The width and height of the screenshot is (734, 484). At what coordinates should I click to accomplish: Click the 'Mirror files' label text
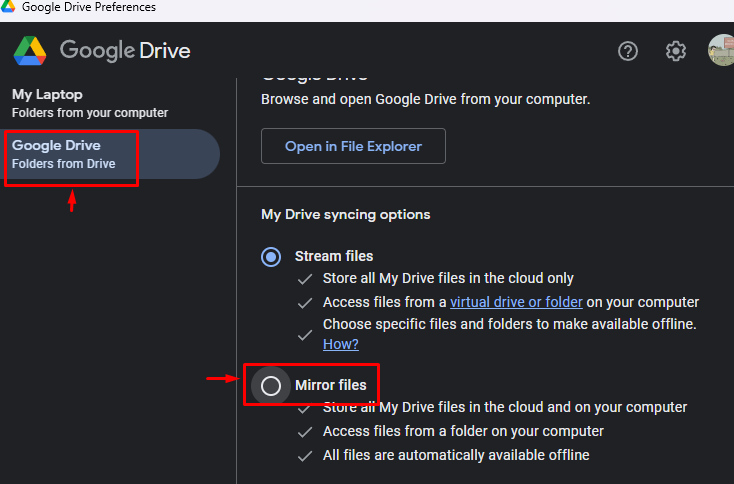click(x=330, y=385)
